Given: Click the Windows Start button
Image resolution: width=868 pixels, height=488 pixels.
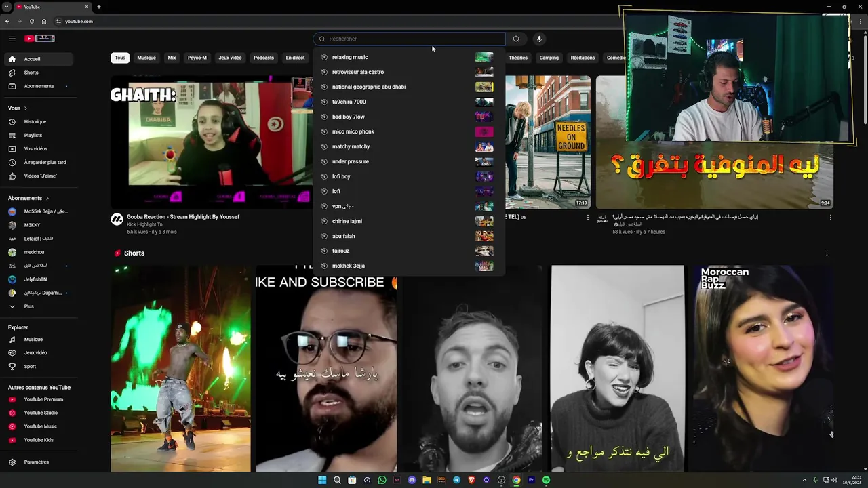Looking at the screenshot, I should coord(322,480).
